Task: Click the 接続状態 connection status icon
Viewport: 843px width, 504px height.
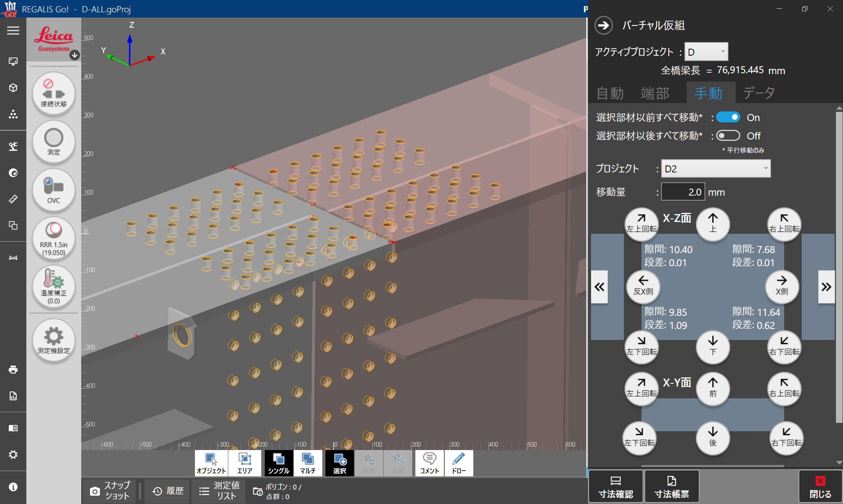Action: (x=54, y=94)
